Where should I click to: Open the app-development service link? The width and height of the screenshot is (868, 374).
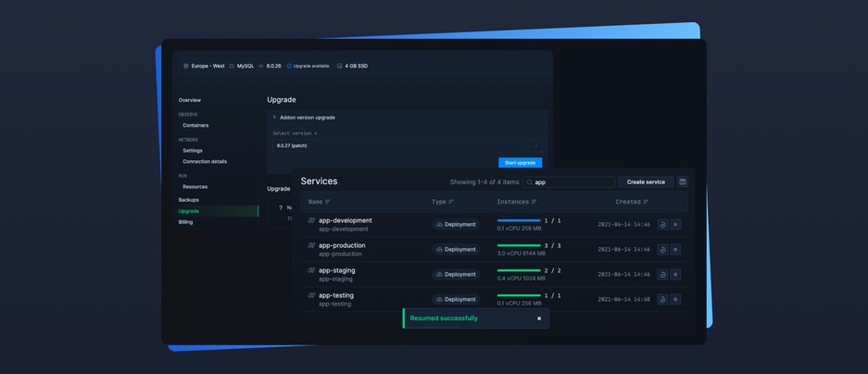point(346,220)
